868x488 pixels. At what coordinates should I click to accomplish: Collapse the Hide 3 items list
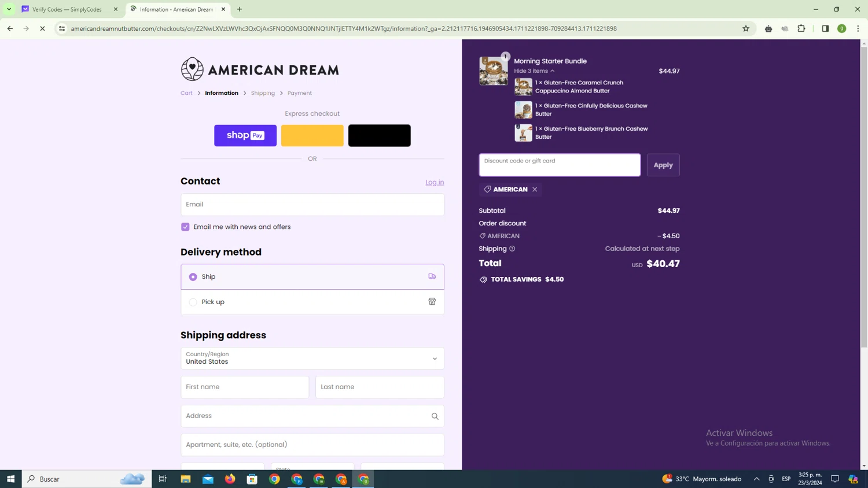point(534,71)
